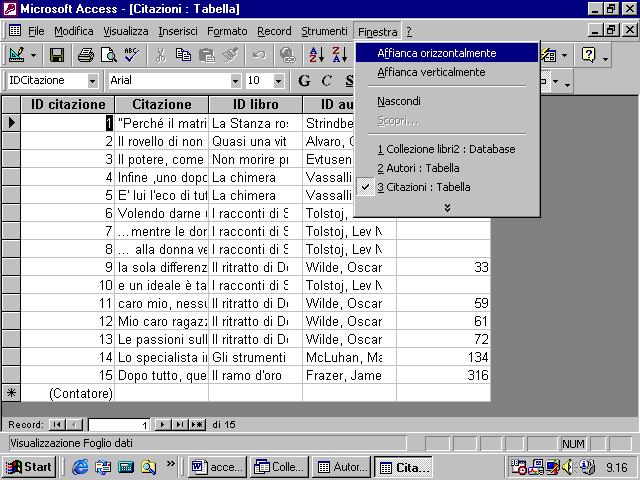Open the Modifica menu

(x=73, y=31)
